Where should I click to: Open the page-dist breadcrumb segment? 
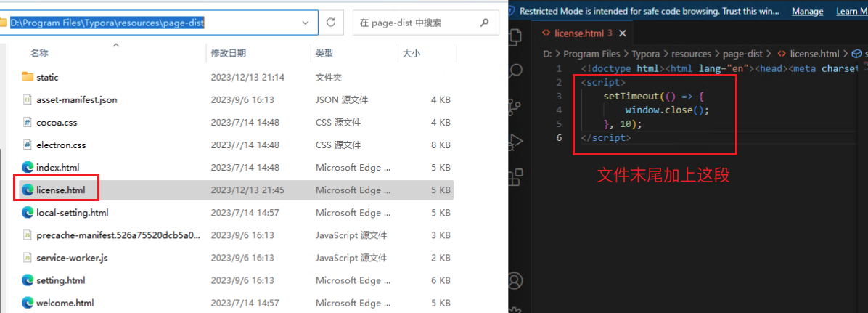pos(742,54)
